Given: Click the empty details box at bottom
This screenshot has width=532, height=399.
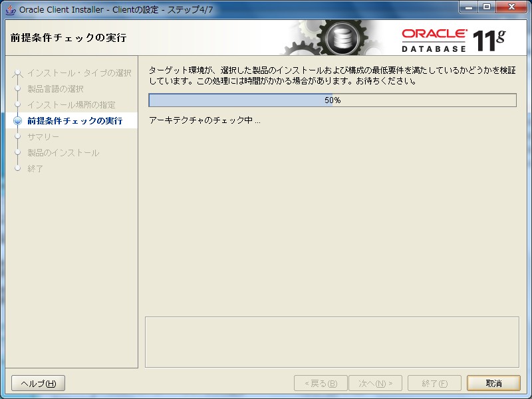Looking at the screenshot, I should click(332, 342).
